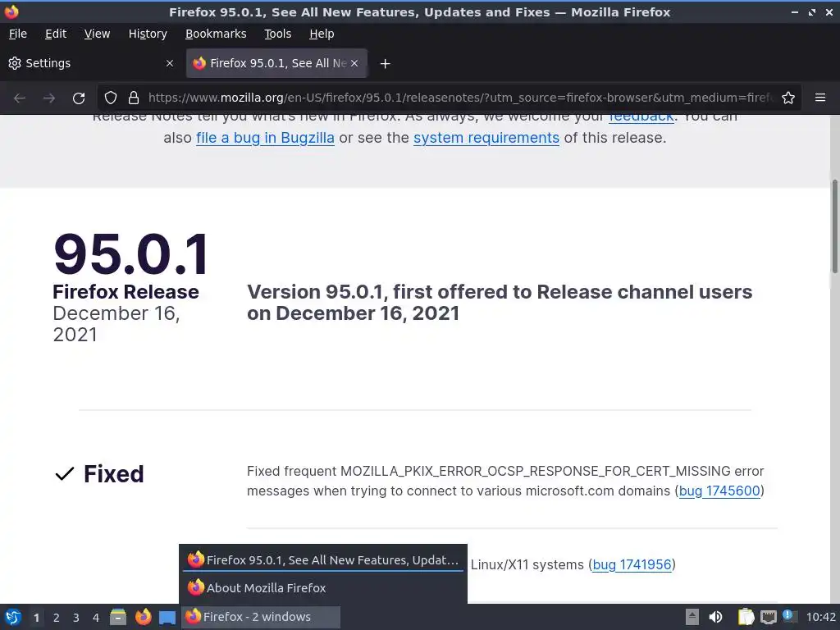Viewport: 840px width, 630px height.
Task: Open the File menu
Action: pyautogui.click(x=18, y=34)
